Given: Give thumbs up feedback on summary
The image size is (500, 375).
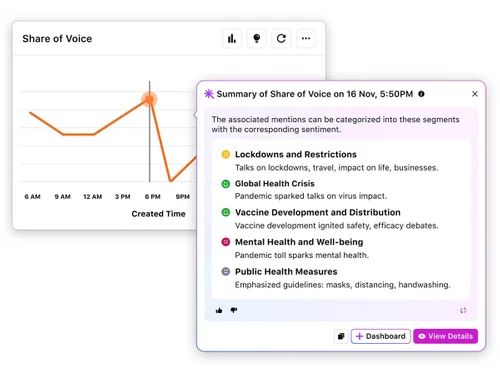Looking at the screenshot, I should coord(219,311).
